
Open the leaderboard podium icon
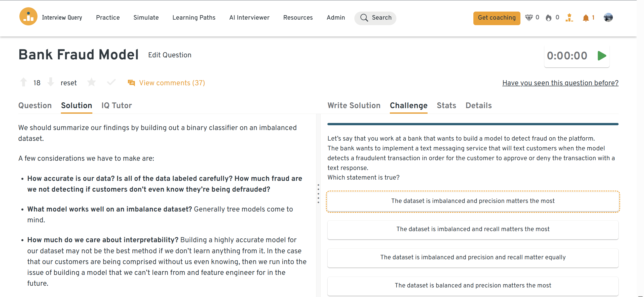click(569, 18)
